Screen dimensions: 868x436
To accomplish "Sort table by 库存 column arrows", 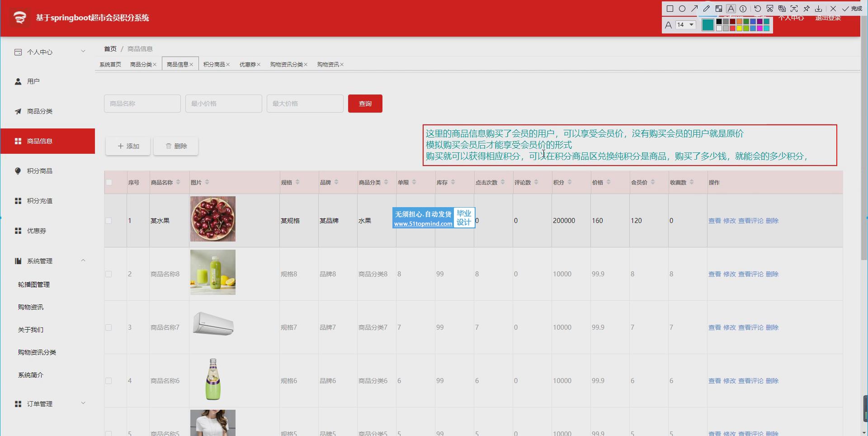I will point(453,182).
